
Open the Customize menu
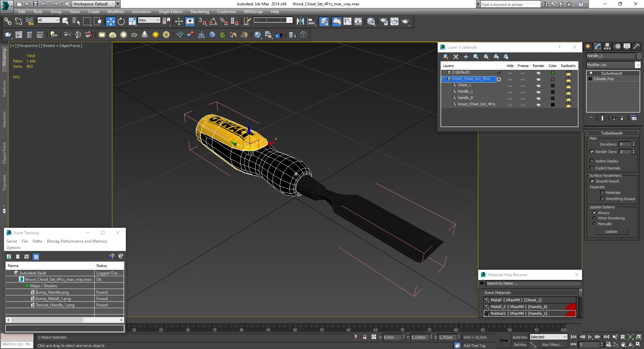226,11
